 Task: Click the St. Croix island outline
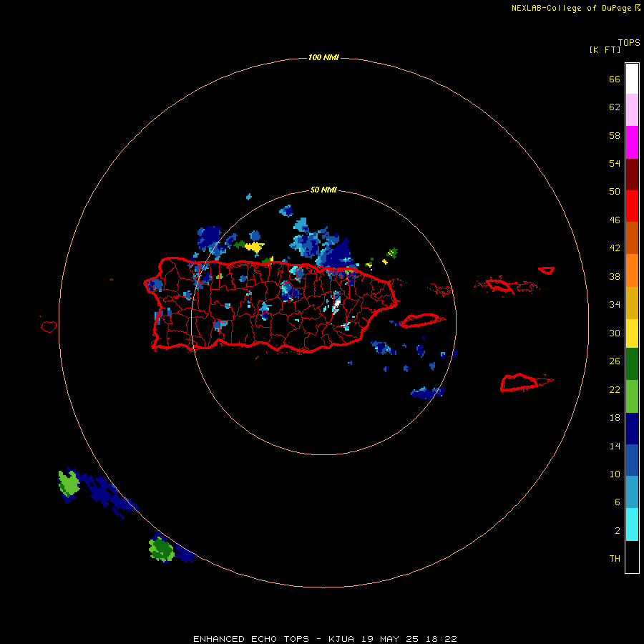point(520,382)
